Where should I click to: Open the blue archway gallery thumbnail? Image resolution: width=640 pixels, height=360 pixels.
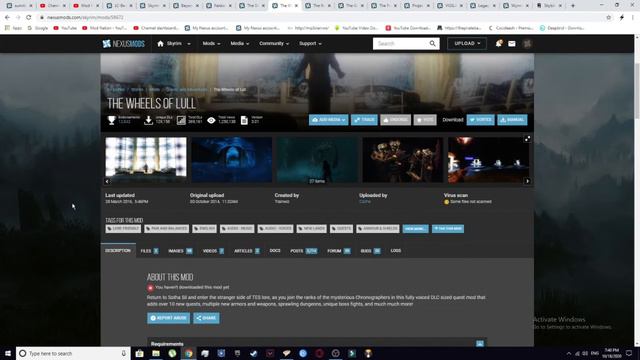tap(232, 160)
